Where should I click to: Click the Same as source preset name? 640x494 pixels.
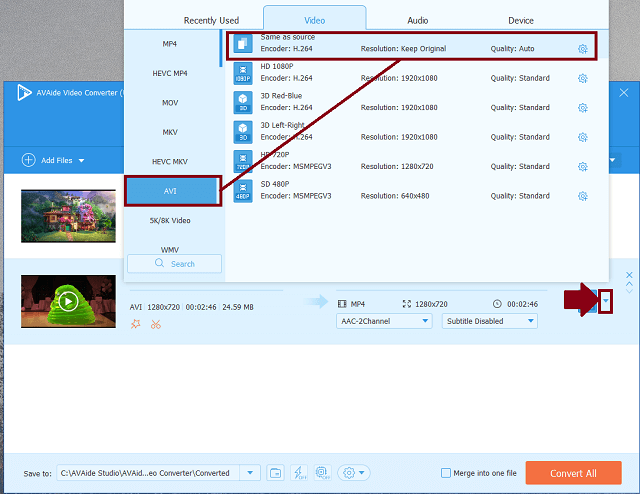click(x=287, y=37)
